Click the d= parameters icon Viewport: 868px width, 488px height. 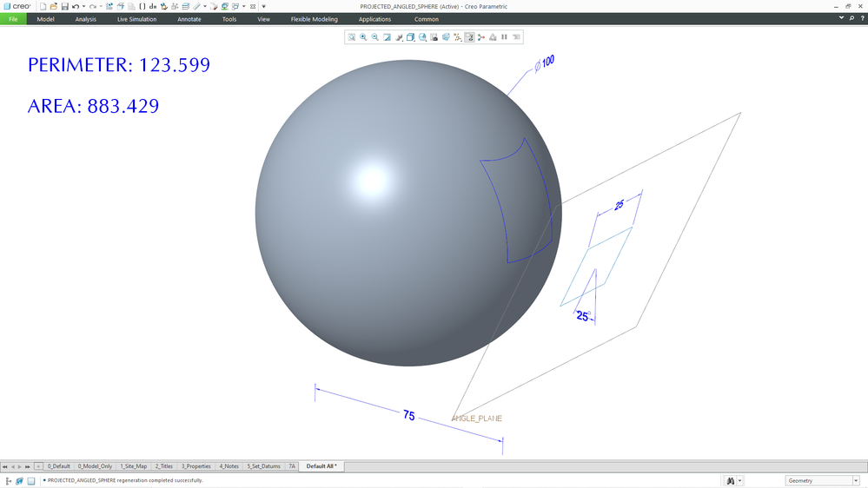click(153, 7)
